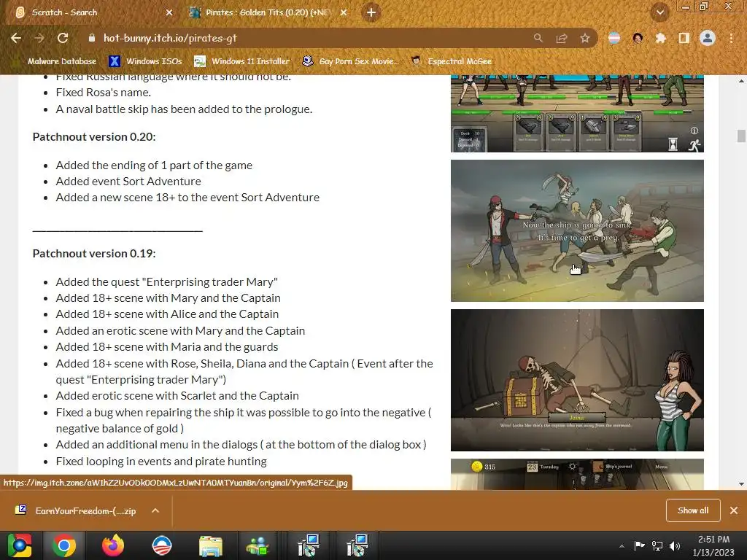Click the avatar face extension icon in toolbar
The width and height of the screenshot is (747, 560).
[x=638, y=38]
